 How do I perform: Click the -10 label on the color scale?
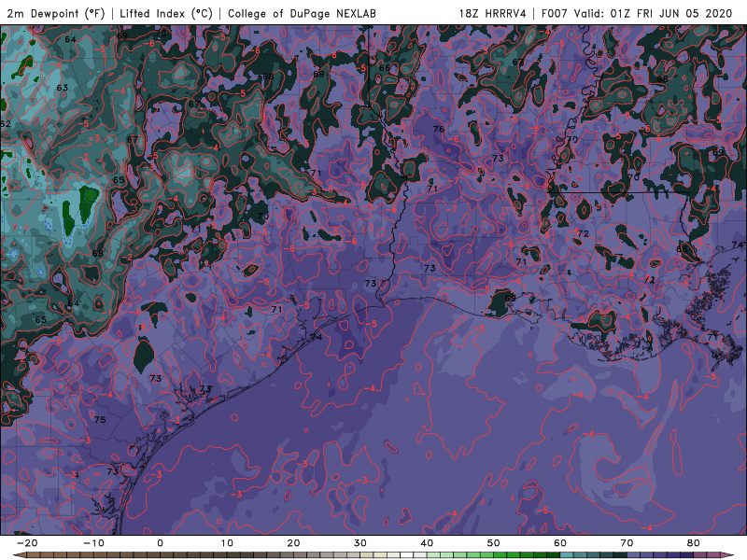pos(93,543)
